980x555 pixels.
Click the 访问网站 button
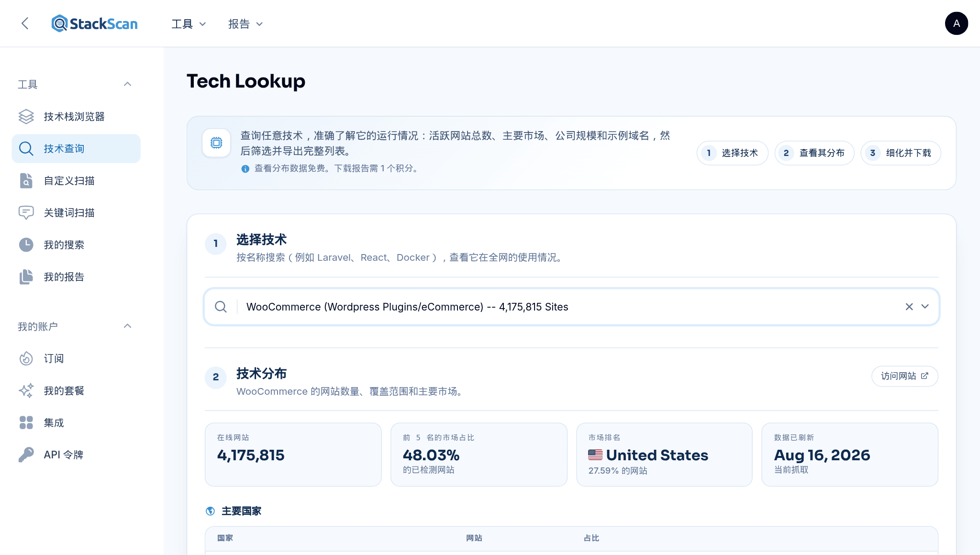click(x=904, y=376)
